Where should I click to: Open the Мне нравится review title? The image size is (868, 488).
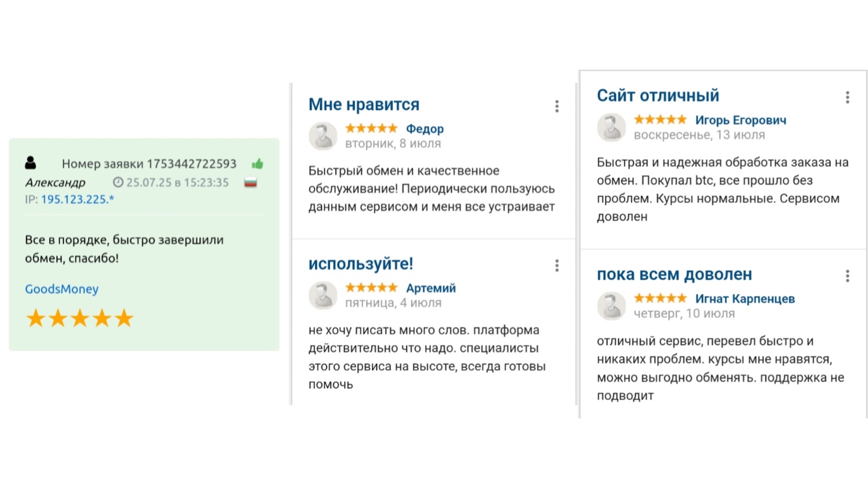(x=364, y=104)
